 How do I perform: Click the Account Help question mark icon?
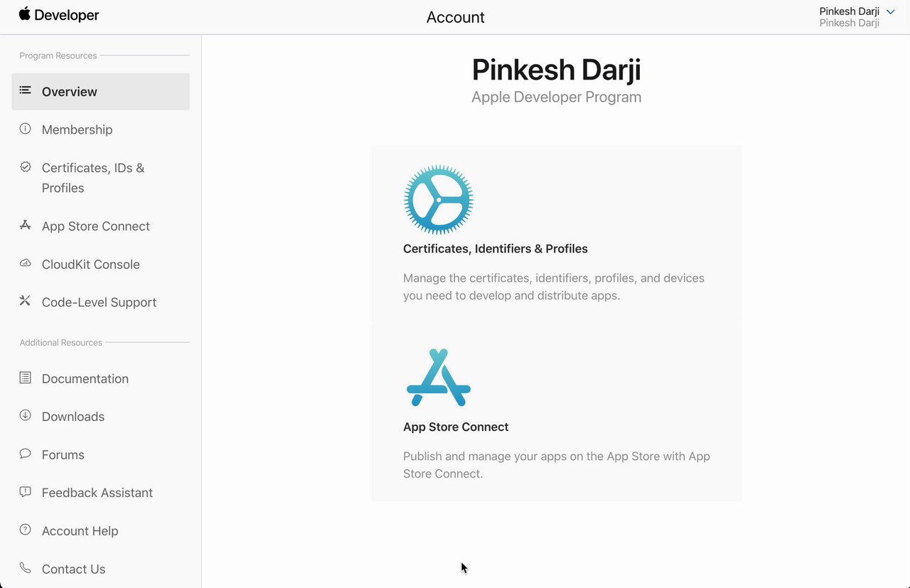click(25, 530)
